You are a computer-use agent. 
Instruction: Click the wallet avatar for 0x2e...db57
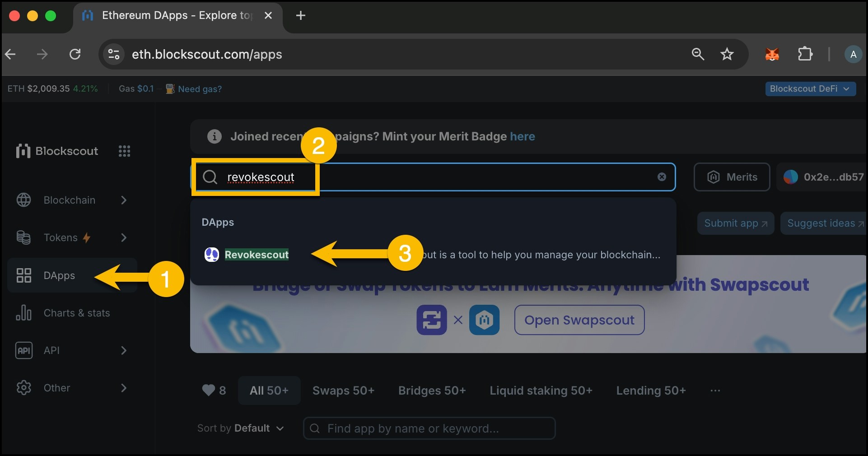791,177
